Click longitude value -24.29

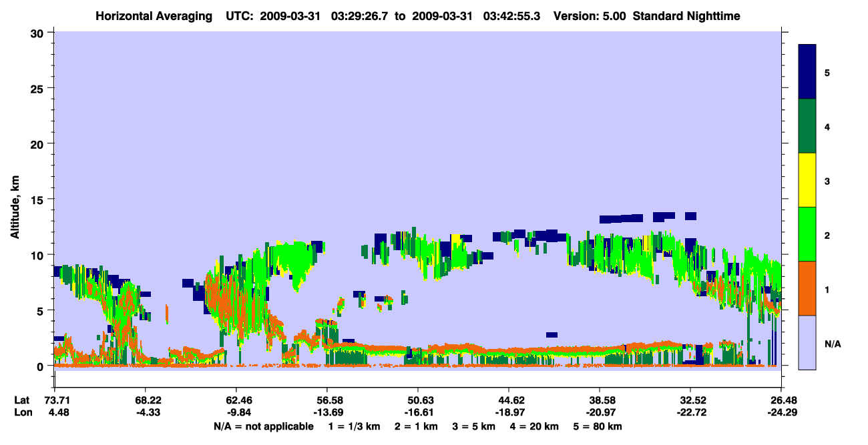point(781,412)
